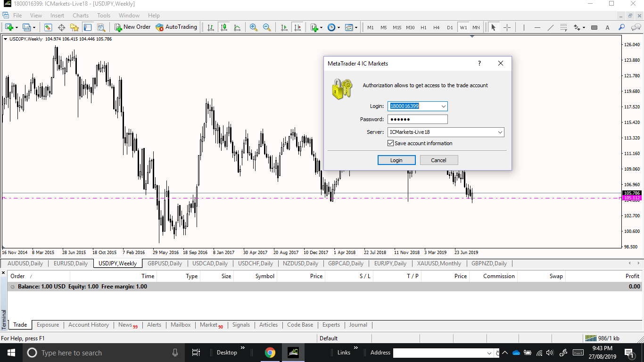The width and height of the screenshot is (644, 362).
Task: Switch chart to Candlesticks style
Action: coord(224,27)
